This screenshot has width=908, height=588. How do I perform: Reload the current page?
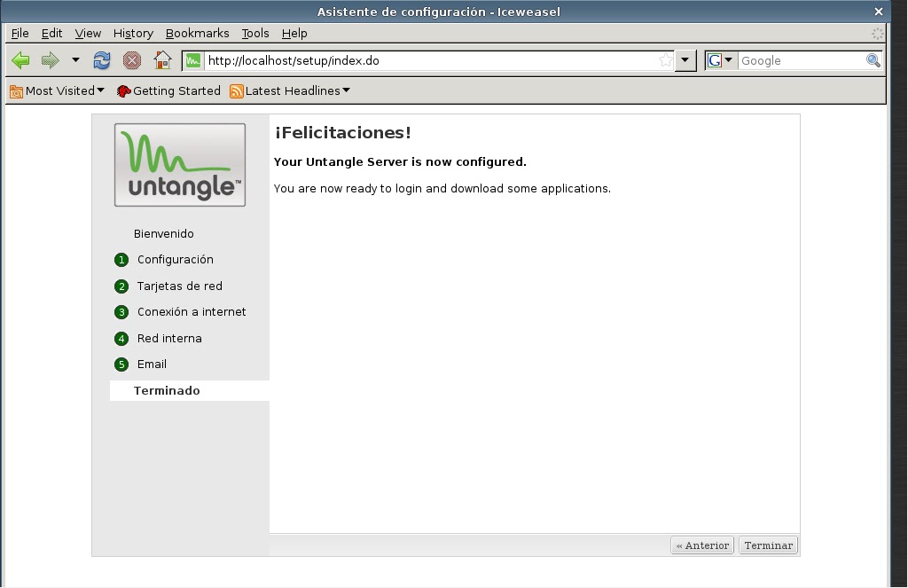tap(101, 60)
